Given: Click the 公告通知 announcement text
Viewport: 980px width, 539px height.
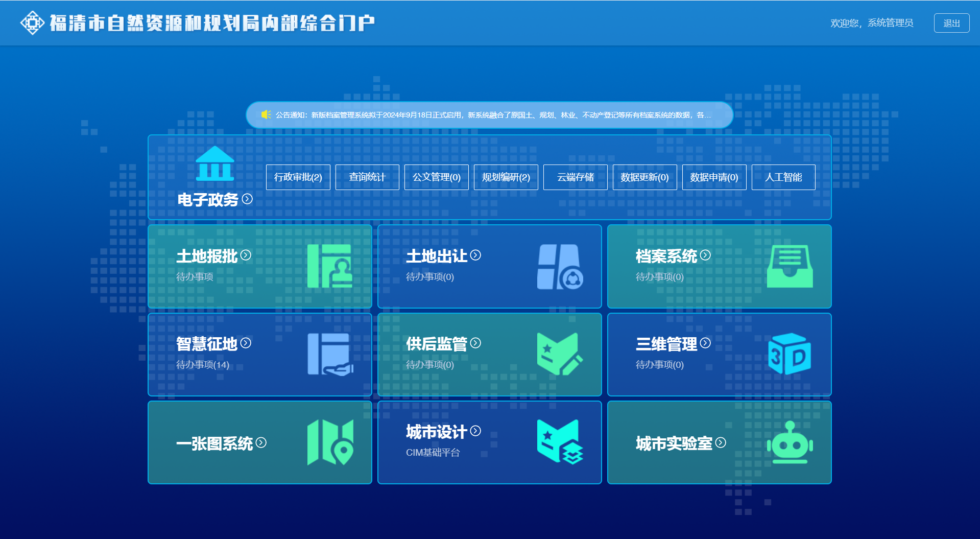Looking at the screenshot, I should pos(493,115).
